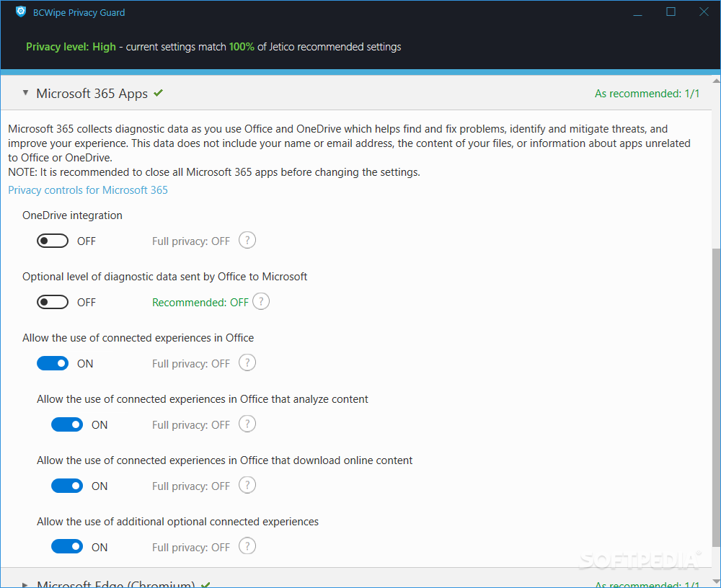
Task: Disable connected experiences that analyze content
Action: (67, 424)
